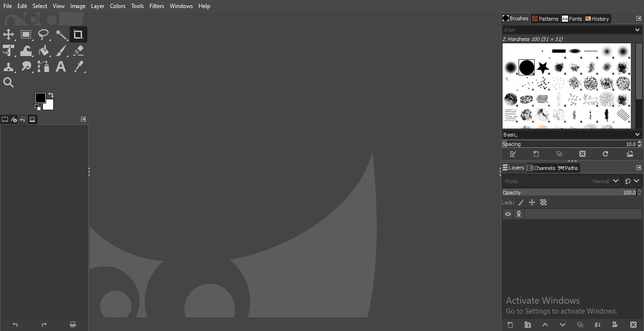Open the Filters menu
The height and width of the screenshot is (331, 644).
pos(157,6)
